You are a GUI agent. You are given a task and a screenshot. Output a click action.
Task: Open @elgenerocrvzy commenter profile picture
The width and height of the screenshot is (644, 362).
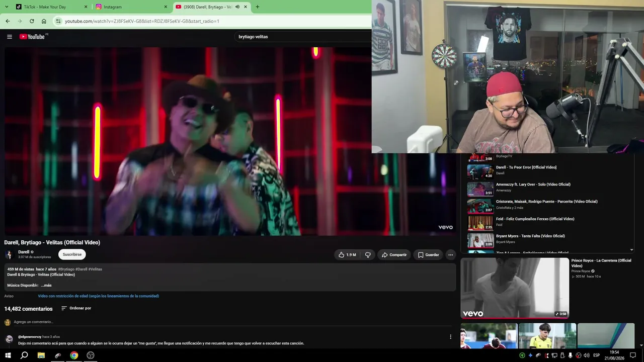coord(9,339)
